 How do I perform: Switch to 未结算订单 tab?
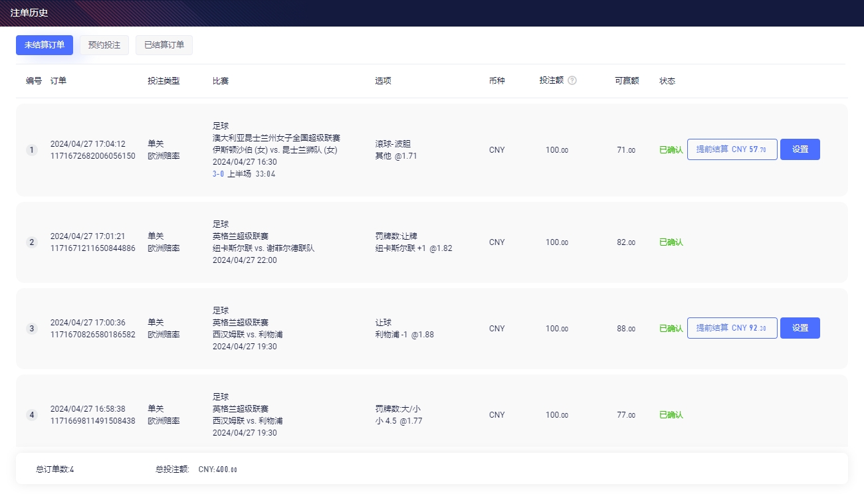tap(45, 45)
